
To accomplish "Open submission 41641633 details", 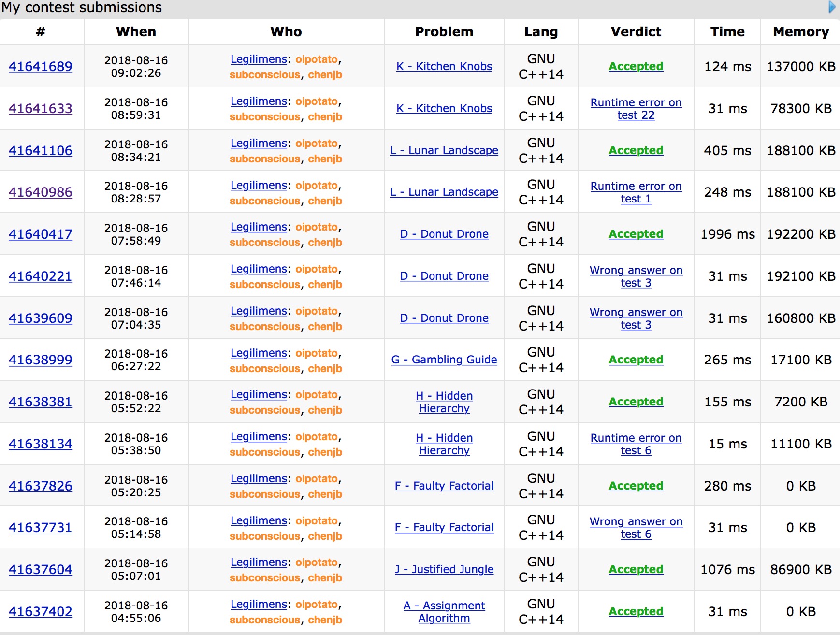I will (x=41, y=108).
